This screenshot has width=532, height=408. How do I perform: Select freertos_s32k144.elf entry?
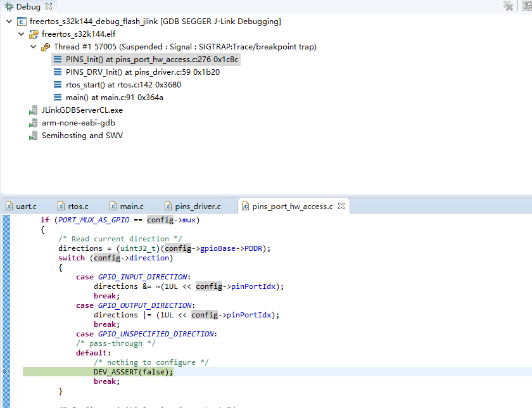pyautogui.click(x=79, y=34)
